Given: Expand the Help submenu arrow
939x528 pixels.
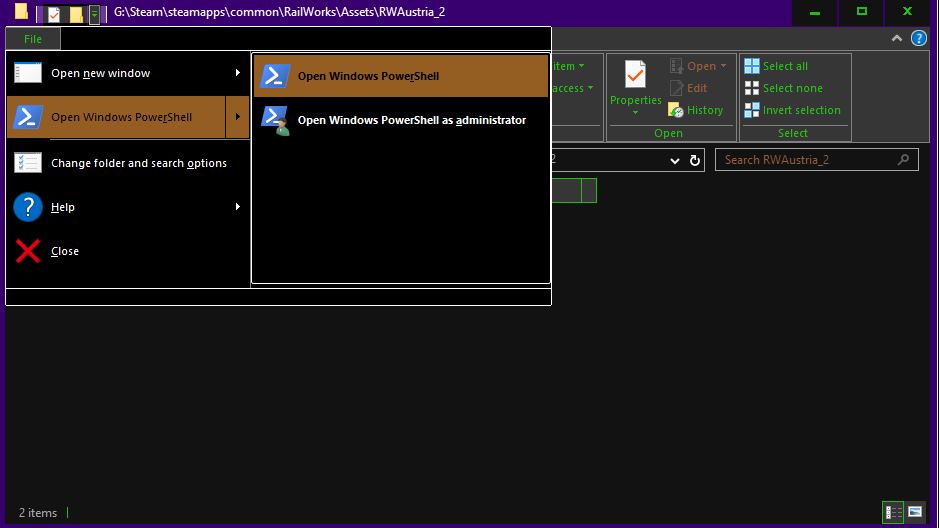Looking at the screenshot, I should (238, 207).
